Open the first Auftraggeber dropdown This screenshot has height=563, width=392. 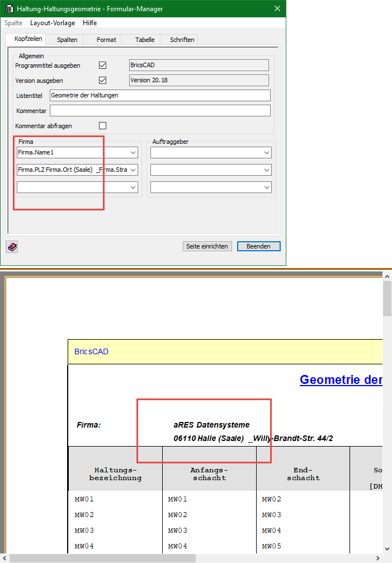(267, 153)
